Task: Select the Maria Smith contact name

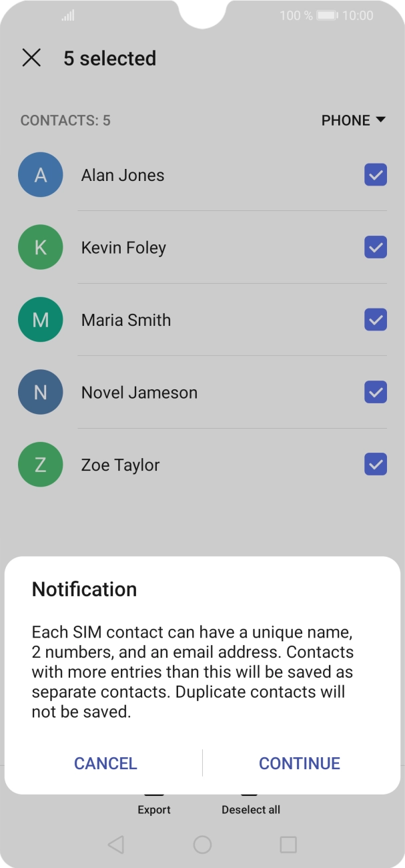Action: [126, 320]
